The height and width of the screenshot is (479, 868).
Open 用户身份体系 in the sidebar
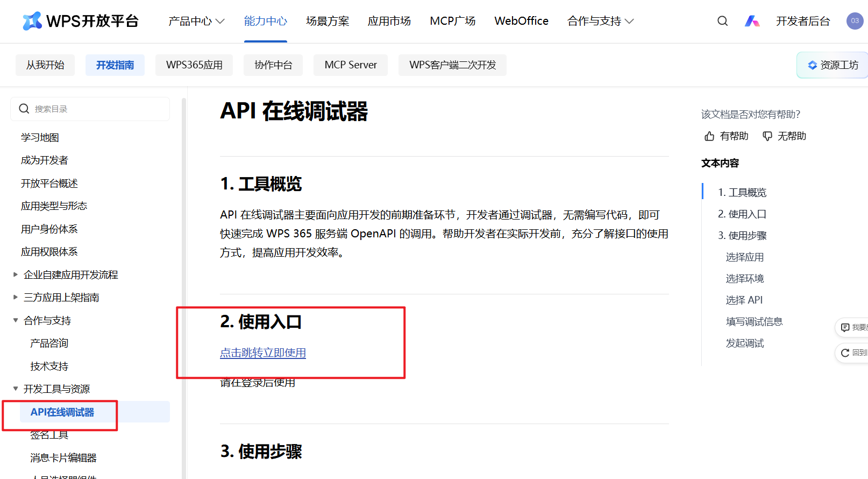coord(49,229)
